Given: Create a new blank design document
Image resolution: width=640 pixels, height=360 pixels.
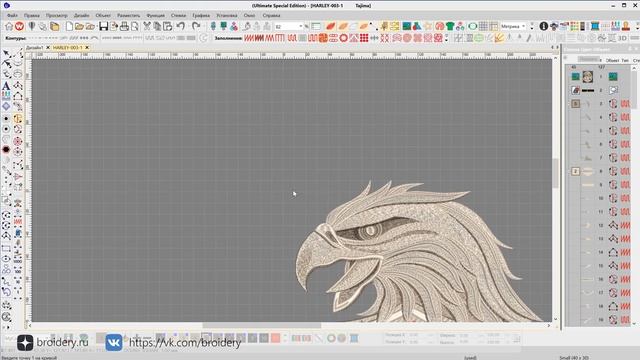Looking at the screenshot, I should (69, 27).
